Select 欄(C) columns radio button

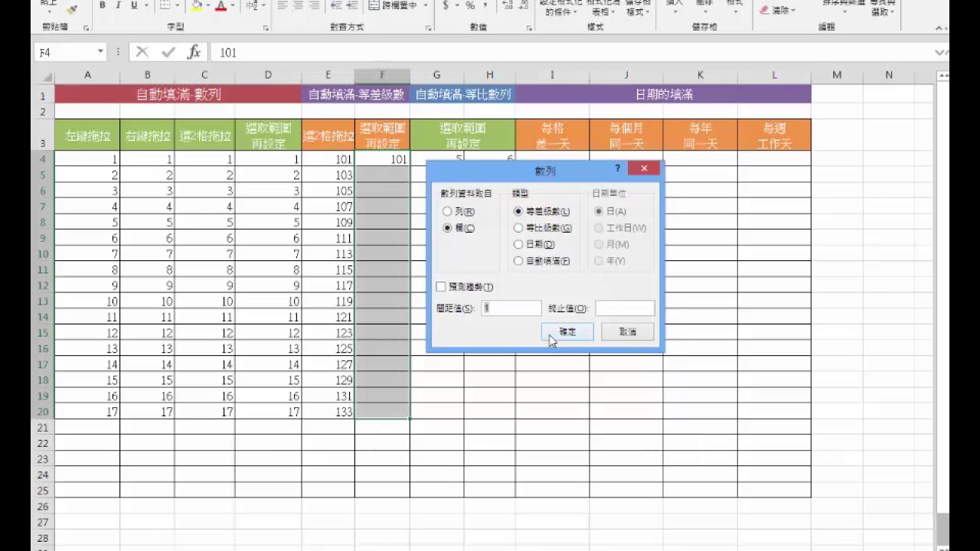point(447,228)
